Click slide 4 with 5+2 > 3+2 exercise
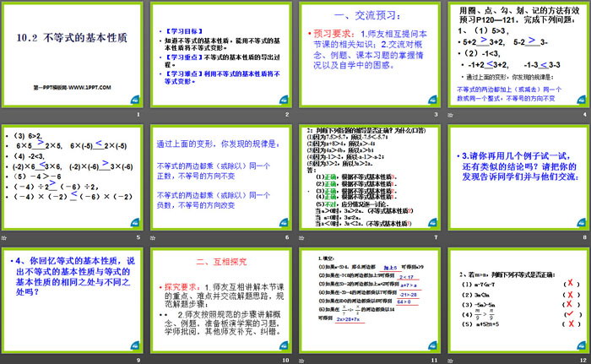 pyautogui.click(x=518, y=55)
